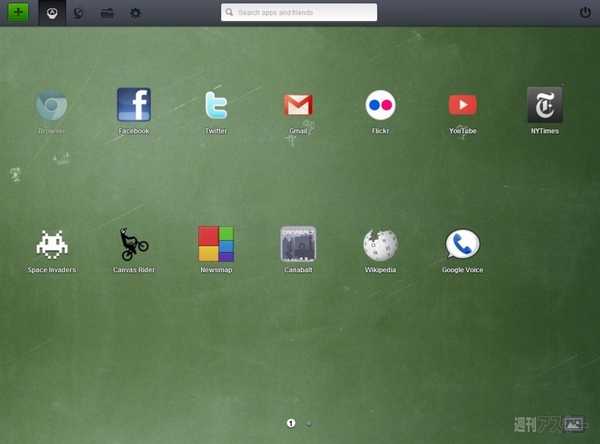This screenshot has height=444, width=600.
Task: Launch the Canvas Rider game
Action: [x=134, y=244]
